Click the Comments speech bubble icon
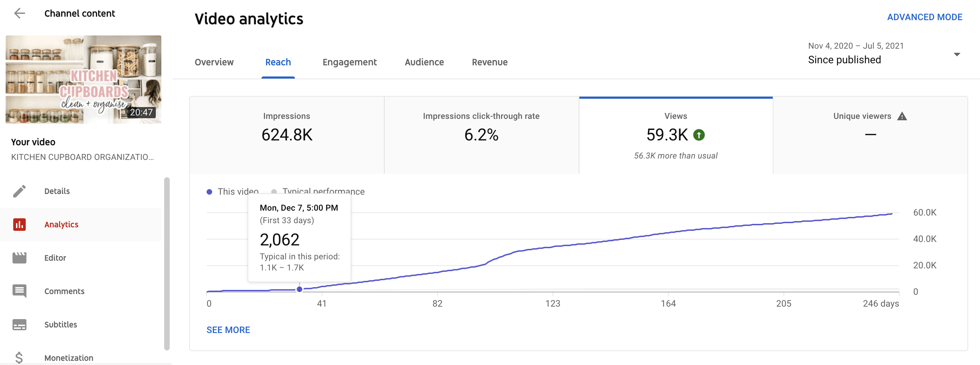Viewport: 980px width, 365px height. (x=19, y=291)
